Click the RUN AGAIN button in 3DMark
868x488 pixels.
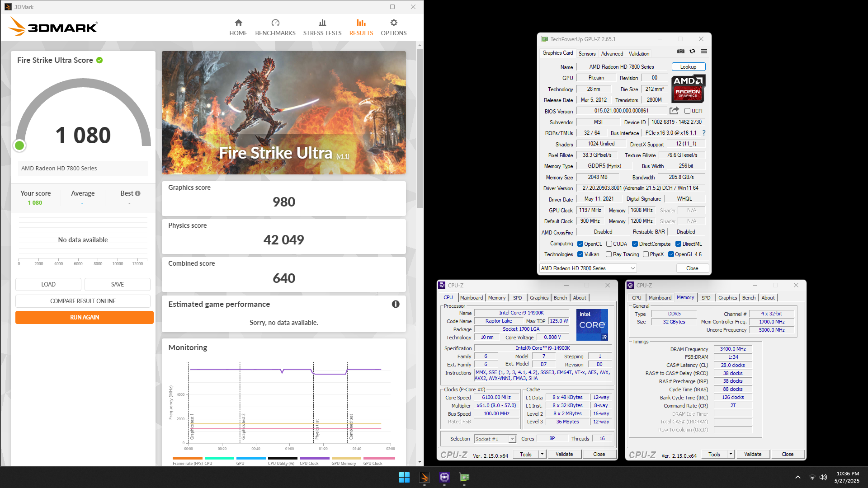pos(84,317)
